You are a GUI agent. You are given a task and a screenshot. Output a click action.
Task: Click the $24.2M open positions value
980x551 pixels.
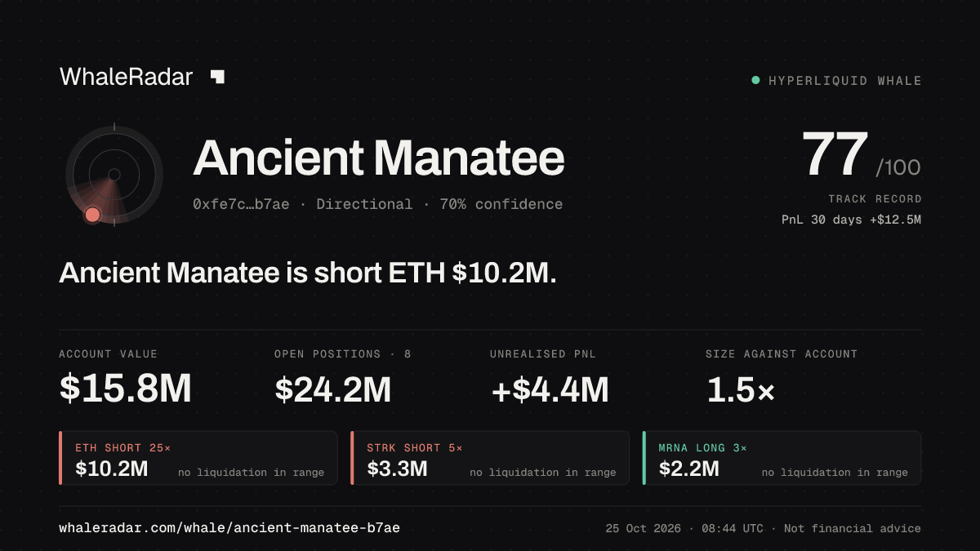point(332,389)
